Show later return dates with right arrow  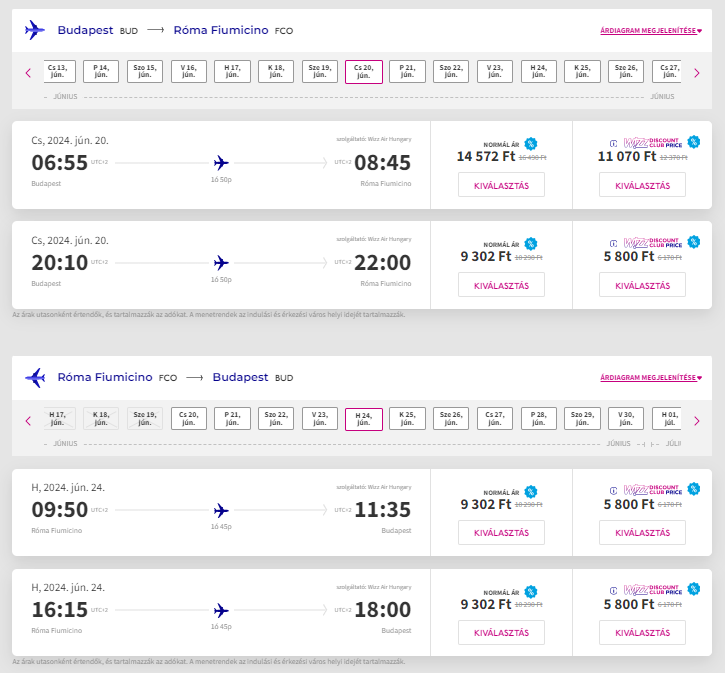tap(697, 421)
